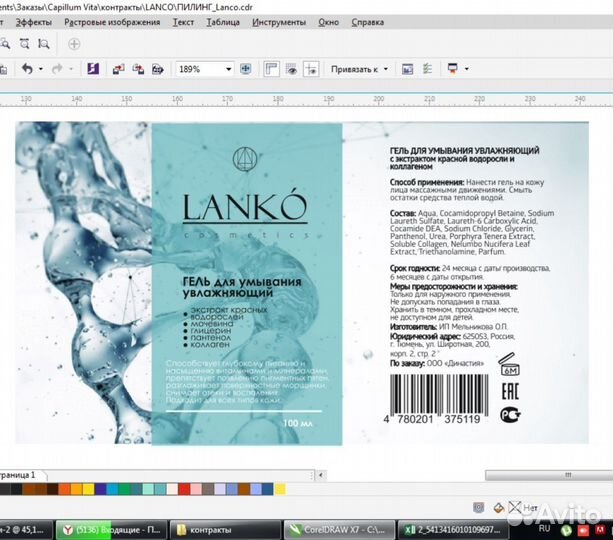This screenshot has height=540, width=613.
Task: Select the Страница 1 page tab
Action: pyautogui.click(x=18, y=474)
